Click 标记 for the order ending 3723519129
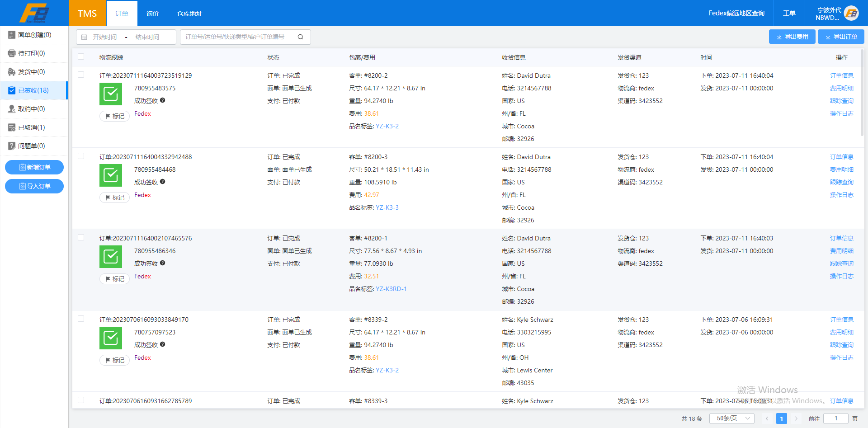This screenshot has width=868, height=428. pyautogui.click(x=115, y=116)
